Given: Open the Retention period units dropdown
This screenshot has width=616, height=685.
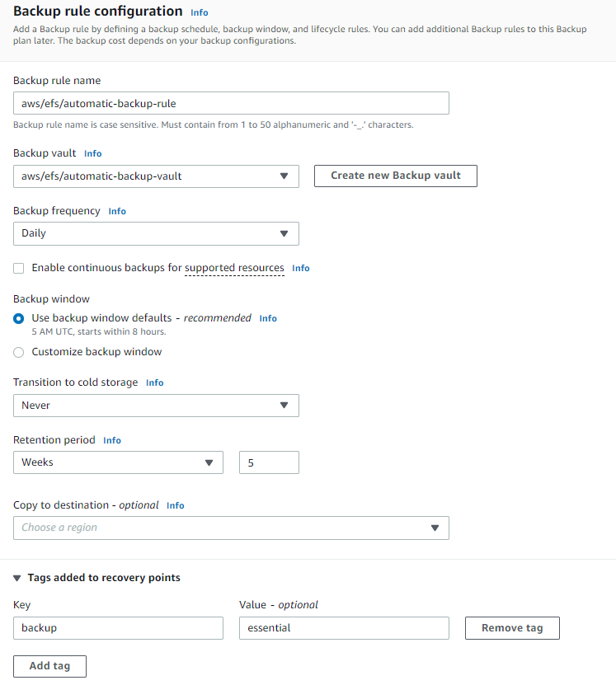Looking at the screenshot, I should (x=118, y=462).
